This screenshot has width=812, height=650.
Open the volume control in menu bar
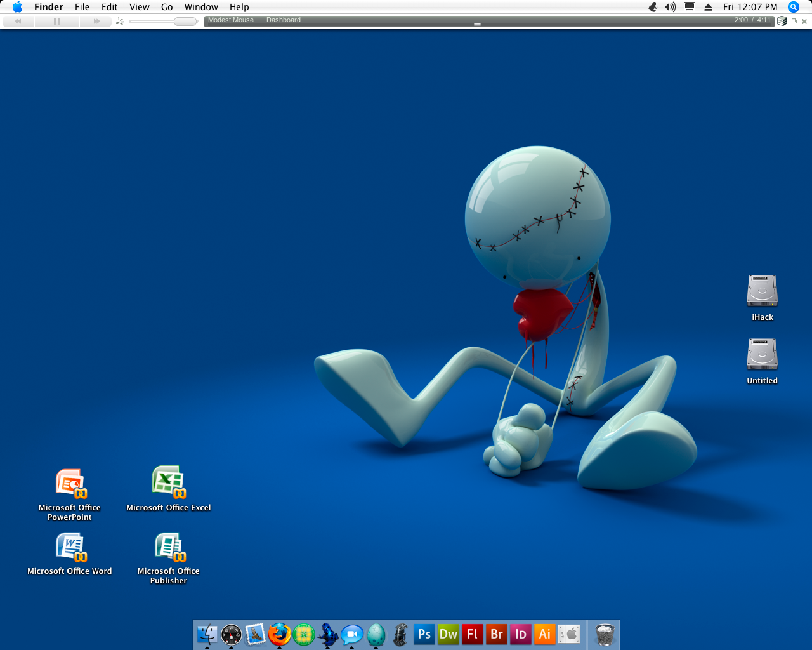pyautogui.click(x=671, y=7)
